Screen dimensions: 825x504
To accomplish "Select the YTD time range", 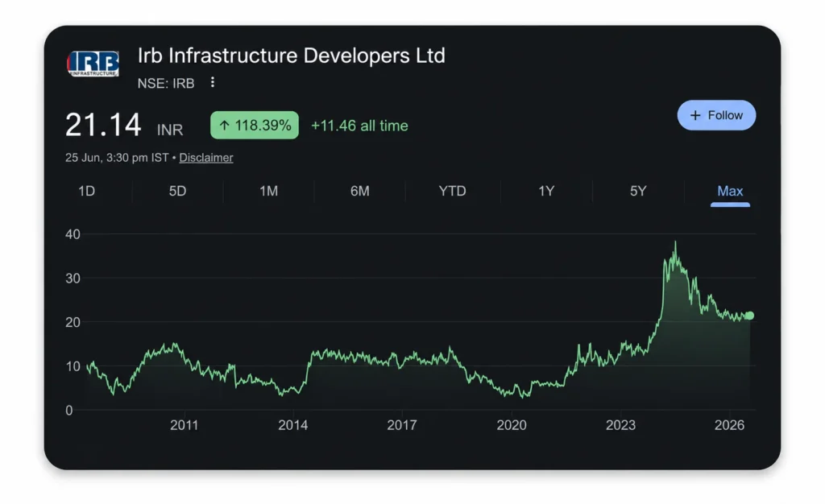I will tap(453, 191).
